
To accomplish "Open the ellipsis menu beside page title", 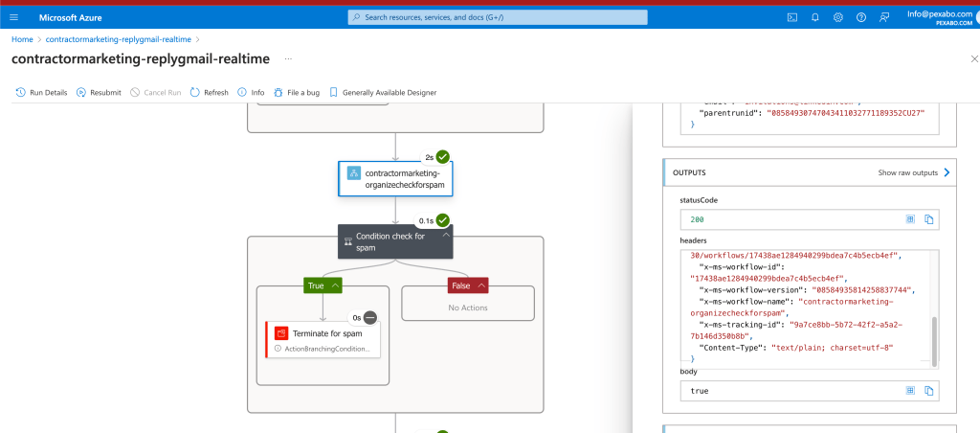I will click(288, 58).
